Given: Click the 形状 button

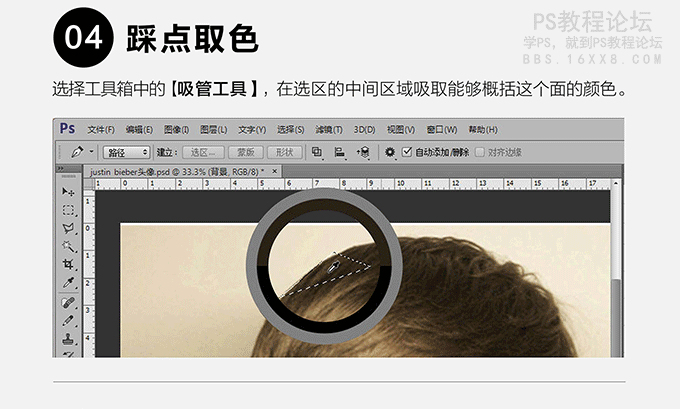Looking at the screenshot, I should [284, 152].
